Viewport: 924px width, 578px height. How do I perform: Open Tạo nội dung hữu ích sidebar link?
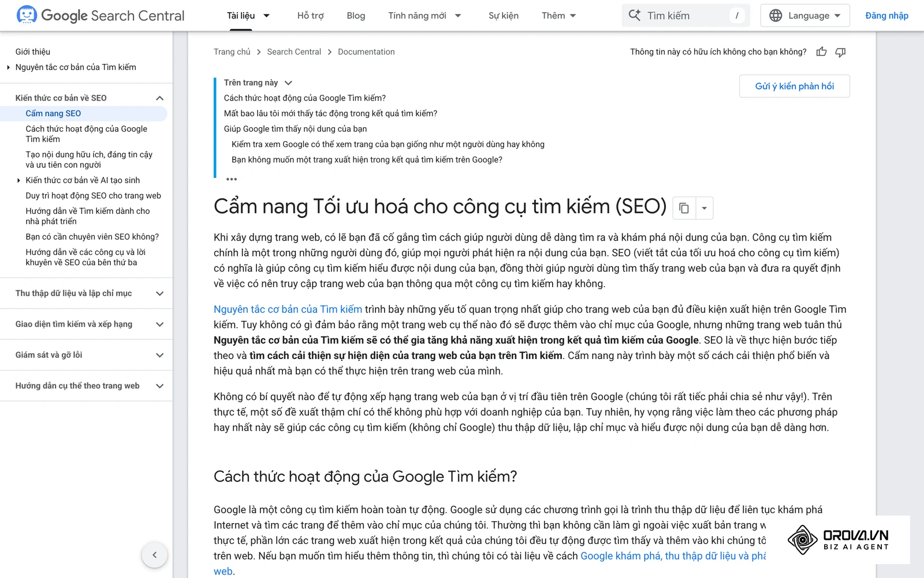(x=89, y=160)
